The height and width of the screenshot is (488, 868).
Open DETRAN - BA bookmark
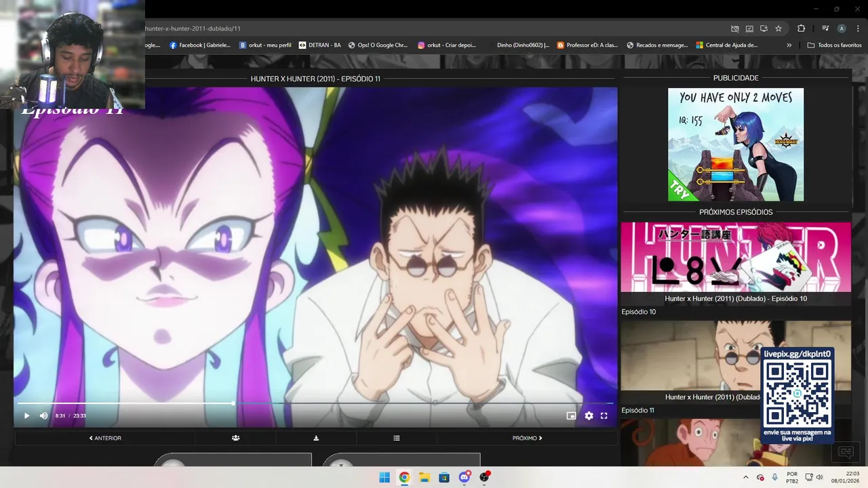320,45
